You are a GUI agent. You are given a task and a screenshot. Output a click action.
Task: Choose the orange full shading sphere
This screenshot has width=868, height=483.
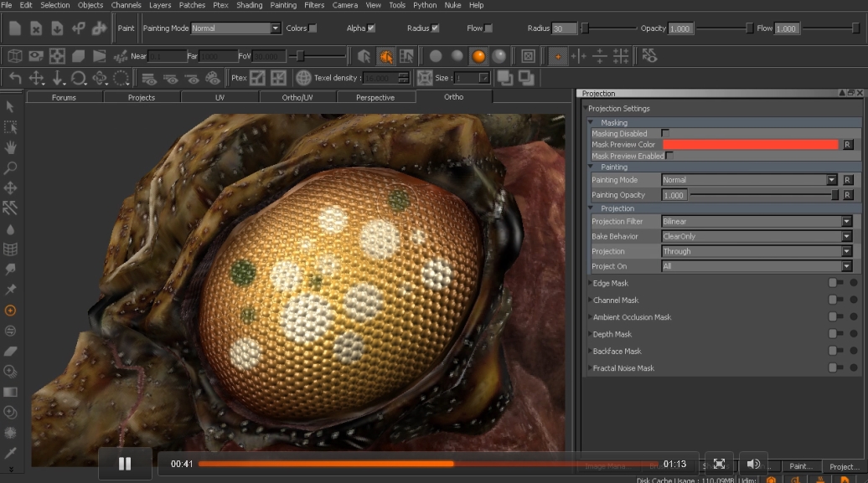[x=478, y=56]
